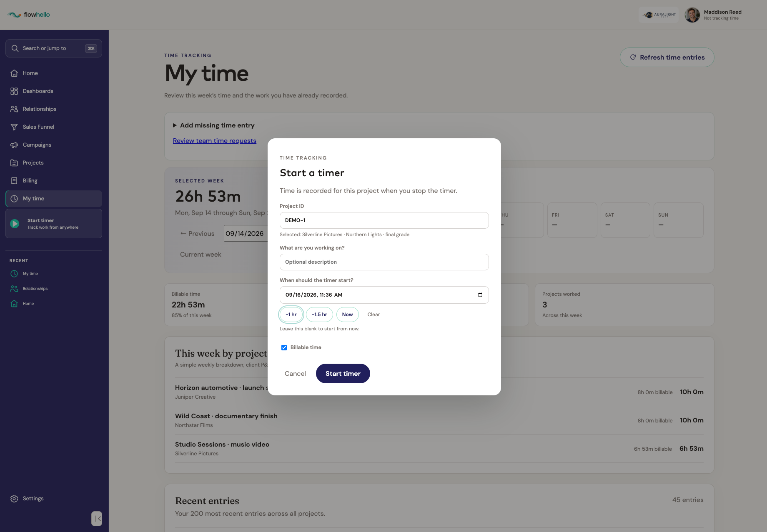Click the timer start date-time field
The height and width of the screenshot is (532, 767).
[384, 295]
